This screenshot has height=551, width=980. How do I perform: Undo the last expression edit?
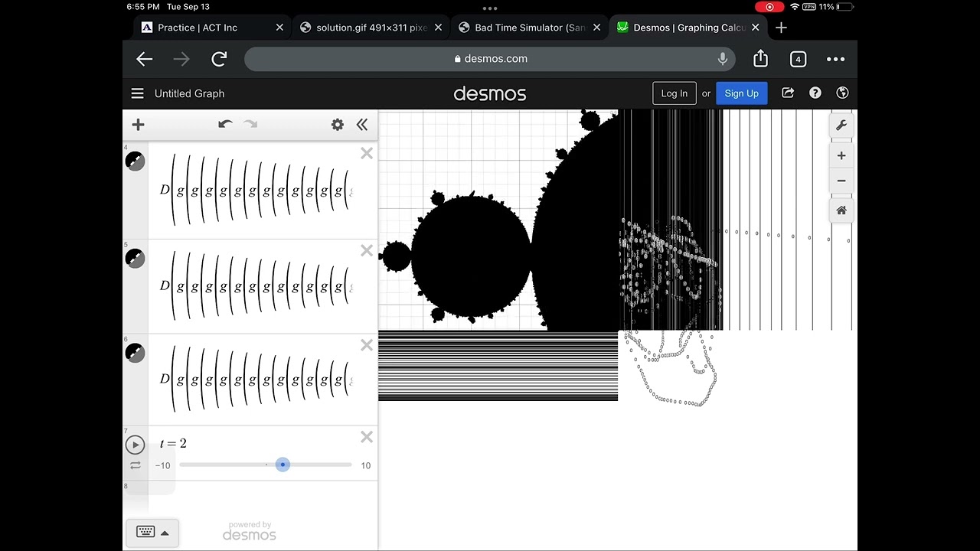pyautogui.click(x=225, y=124)
